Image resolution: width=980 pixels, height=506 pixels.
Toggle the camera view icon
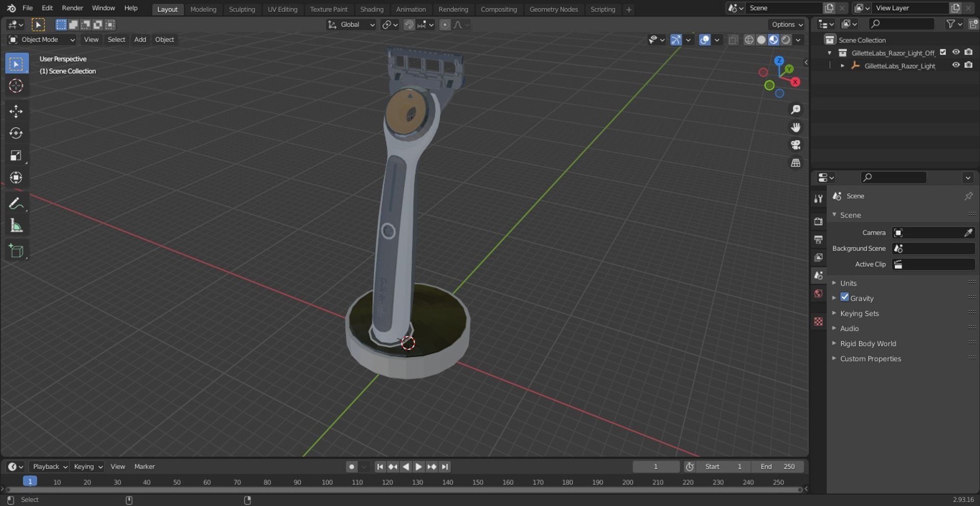tap(795, 145)
